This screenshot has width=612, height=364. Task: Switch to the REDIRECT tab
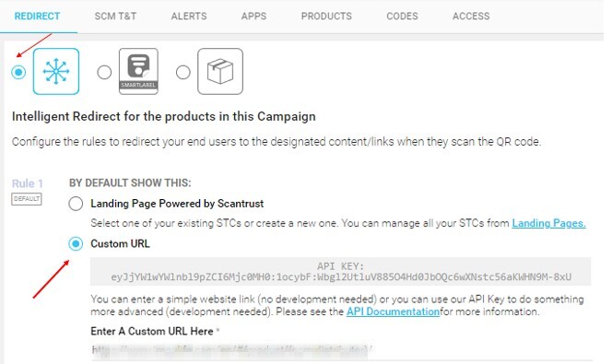click(x=38, y=16)
